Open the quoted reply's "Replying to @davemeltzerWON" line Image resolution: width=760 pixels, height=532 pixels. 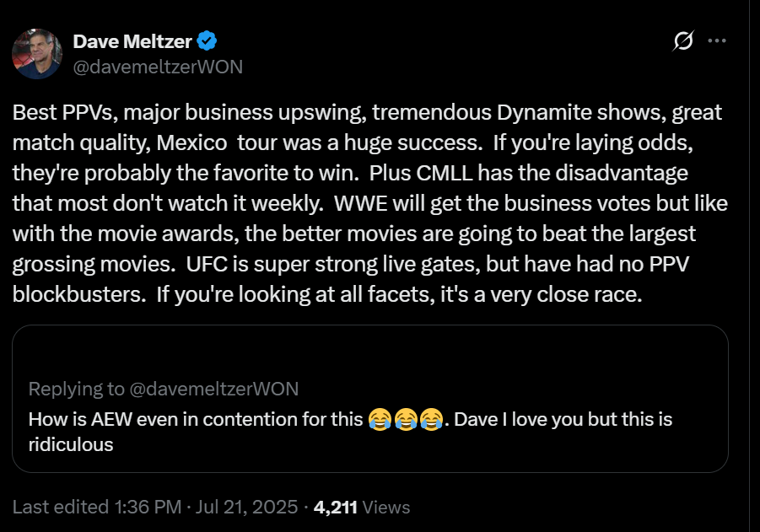(163, 389)
